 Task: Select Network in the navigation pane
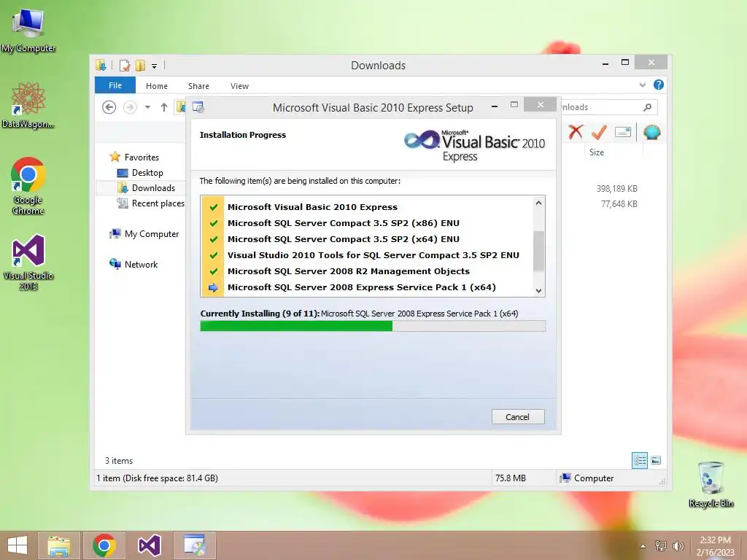(x=141, y=264)
